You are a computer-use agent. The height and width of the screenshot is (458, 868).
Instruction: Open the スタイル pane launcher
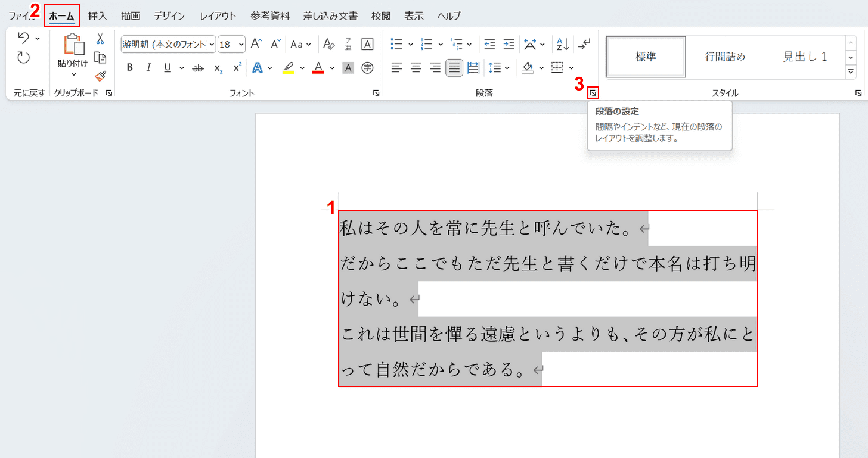point(858,93)
